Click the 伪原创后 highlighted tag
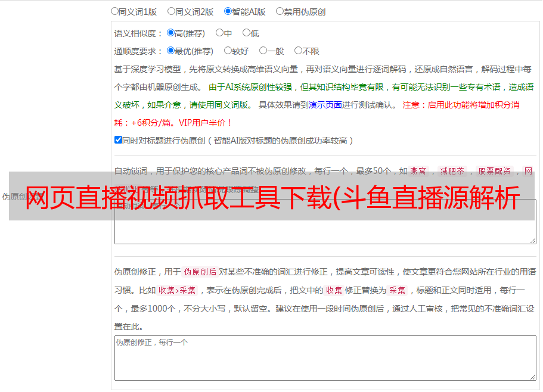Viewport: 543px width, 392px height. tap(200, 272)
